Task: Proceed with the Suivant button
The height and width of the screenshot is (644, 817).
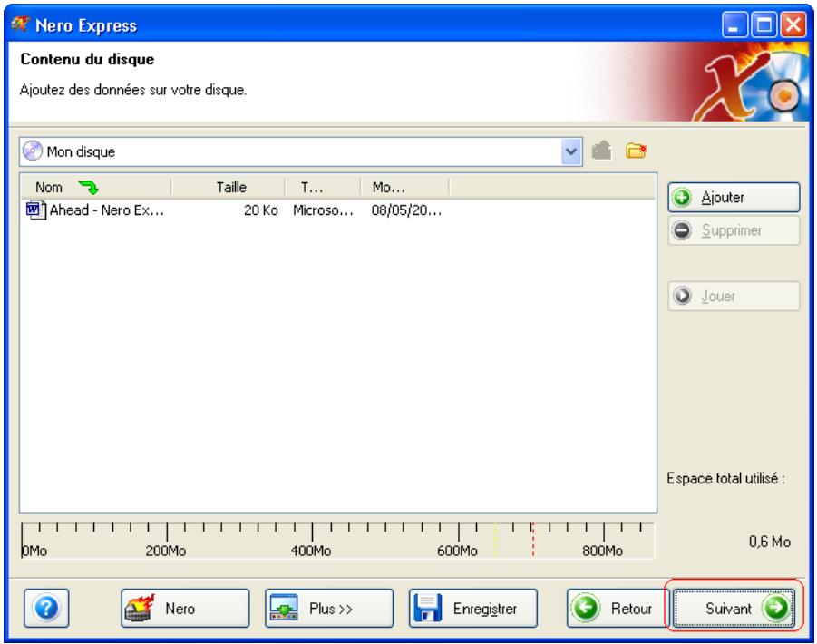Action: coord(734,608)
